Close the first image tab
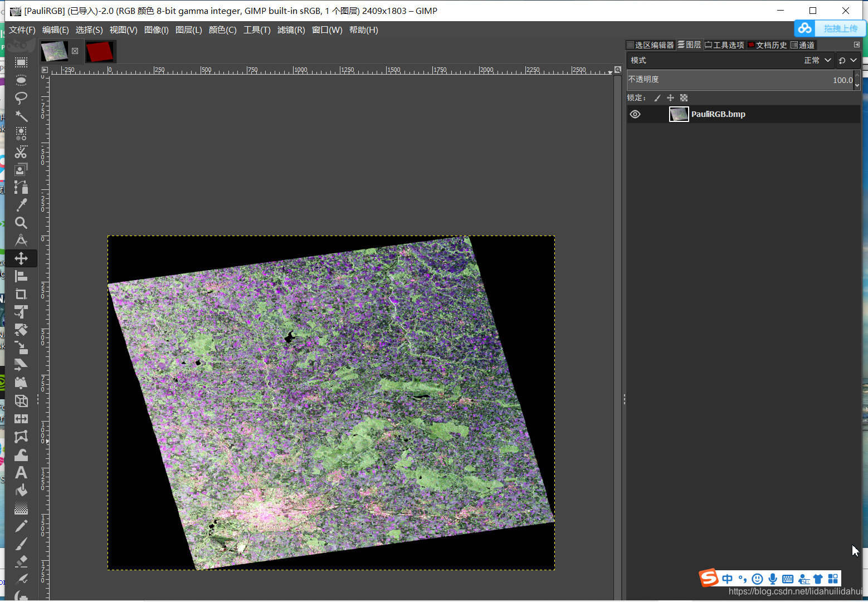The width and height of the screenshot is (868, 602). pos(75,51)
